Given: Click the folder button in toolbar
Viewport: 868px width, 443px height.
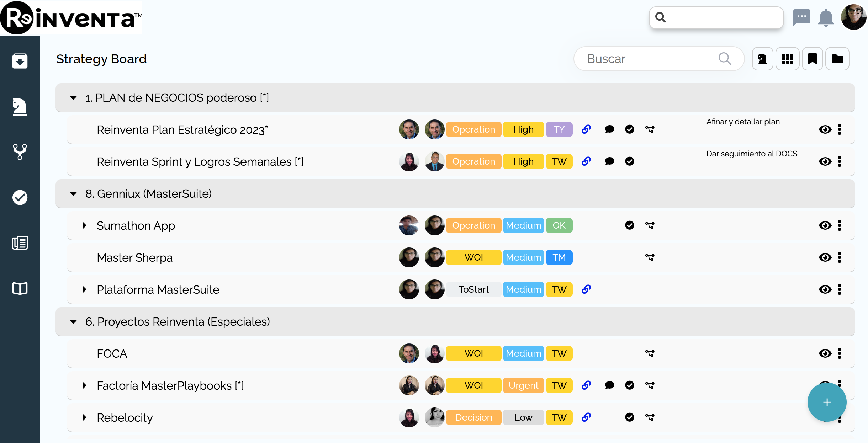Looking at the screenshot, I should click(837, 59).
